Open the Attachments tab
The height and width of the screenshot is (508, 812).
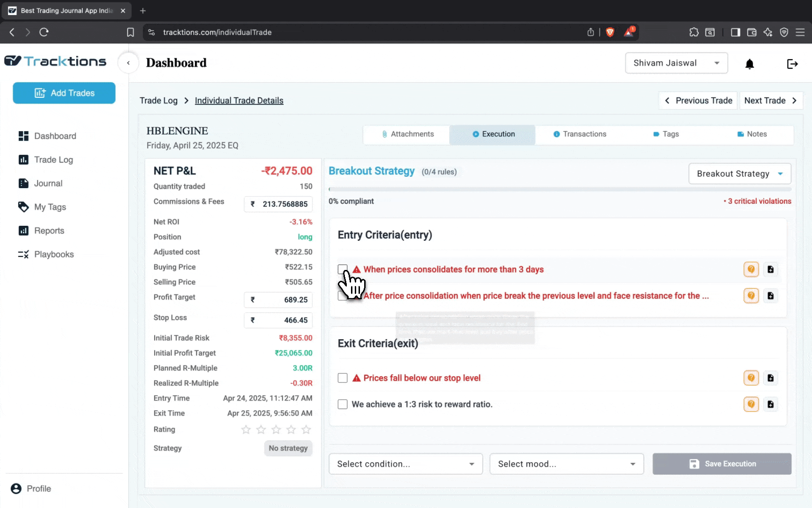pos(407,134)
